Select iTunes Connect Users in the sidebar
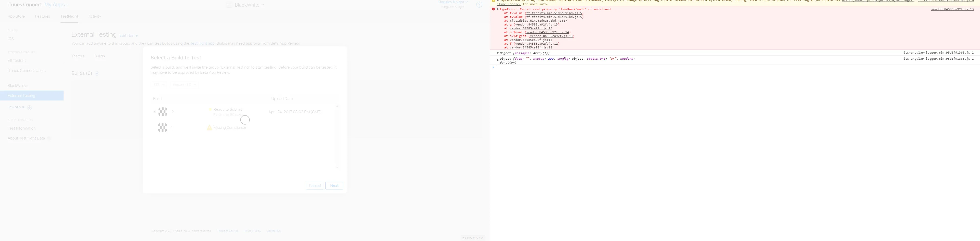980x241 pixels. (x=27, y=71)
